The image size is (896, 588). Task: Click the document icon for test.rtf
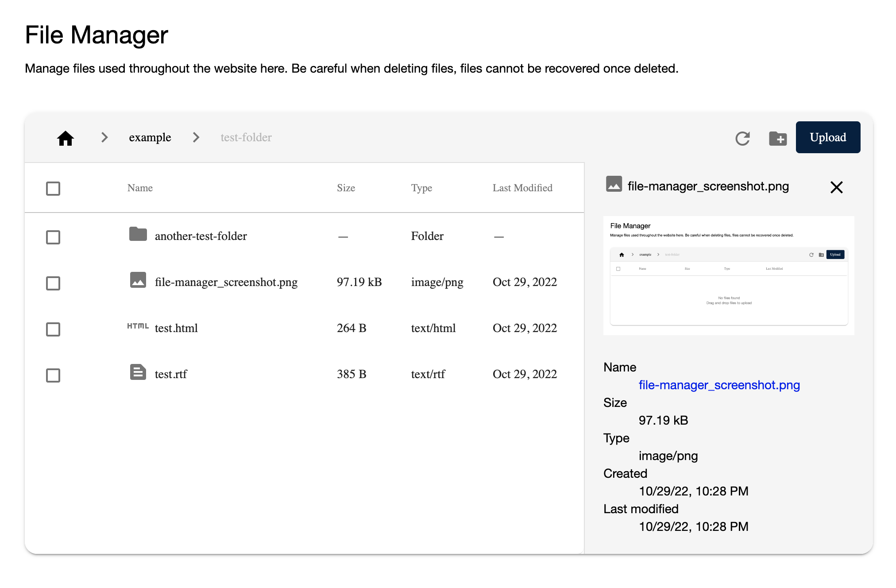[138, 372]
